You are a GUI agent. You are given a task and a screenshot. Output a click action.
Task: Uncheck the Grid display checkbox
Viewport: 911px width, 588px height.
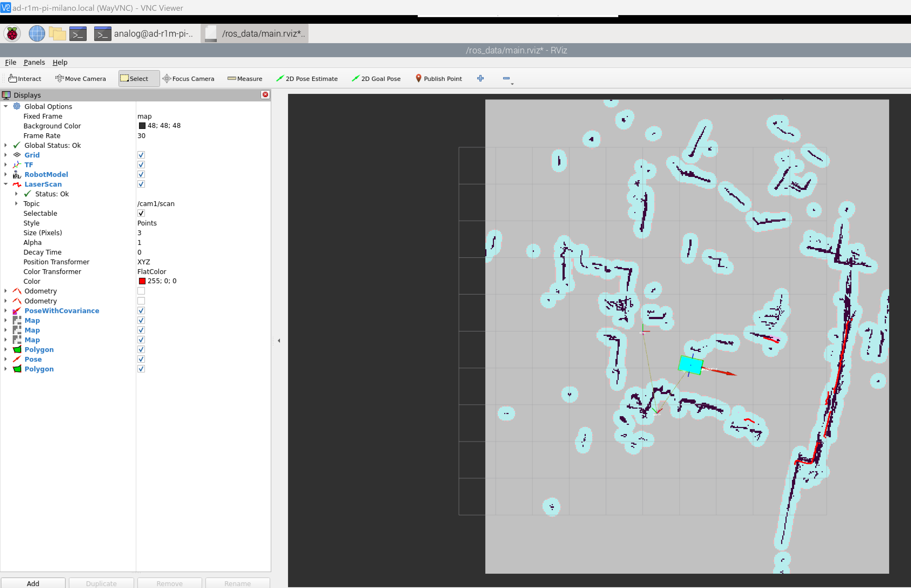[x=141, y=155]
